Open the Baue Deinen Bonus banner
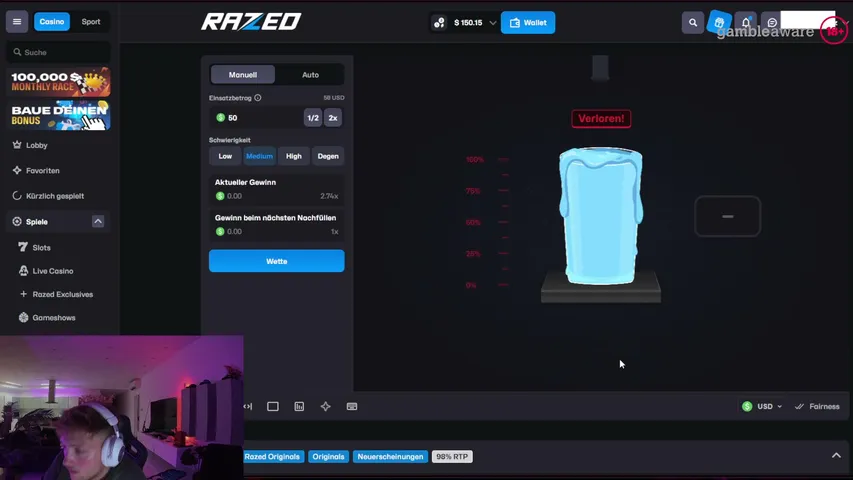Screen dimensions: 853x480 pyautogui.click(x=59, y=115)
